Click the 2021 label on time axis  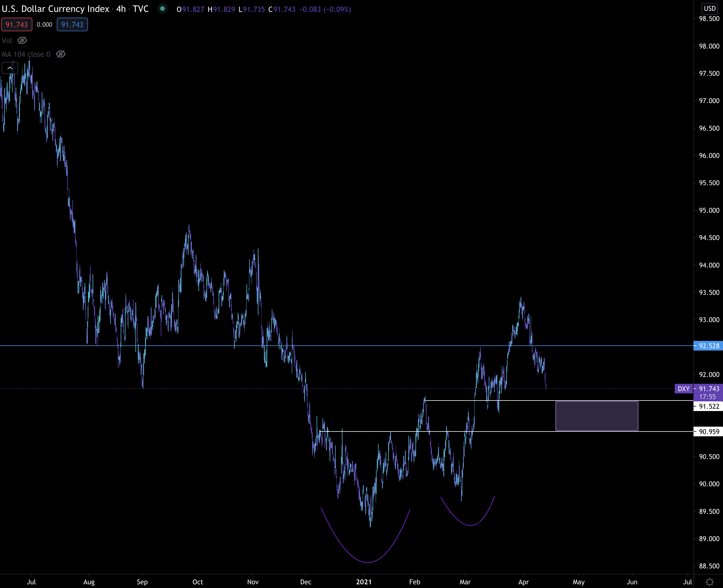pos(364,582)
